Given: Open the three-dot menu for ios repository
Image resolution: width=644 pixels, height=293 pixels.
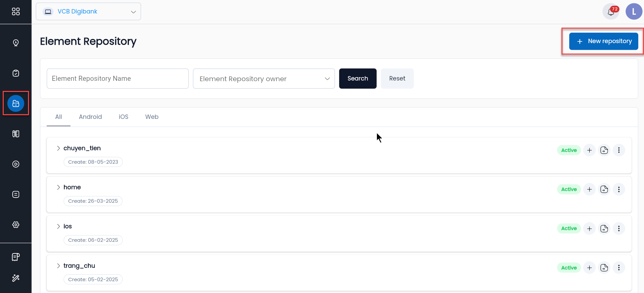Looking at the screenshot, I should coord(619,228).
